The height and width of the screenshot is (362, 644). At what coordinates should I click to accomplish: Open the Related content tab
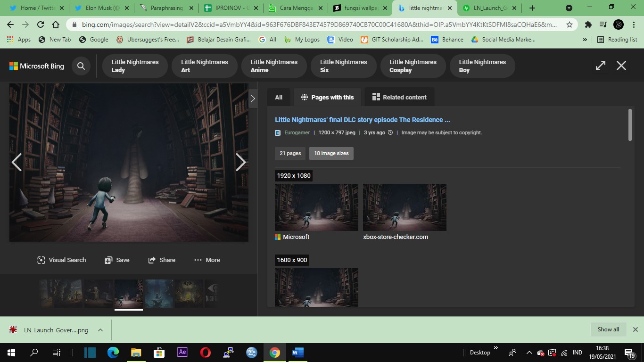pyautogui.click(x=399, y=97)
